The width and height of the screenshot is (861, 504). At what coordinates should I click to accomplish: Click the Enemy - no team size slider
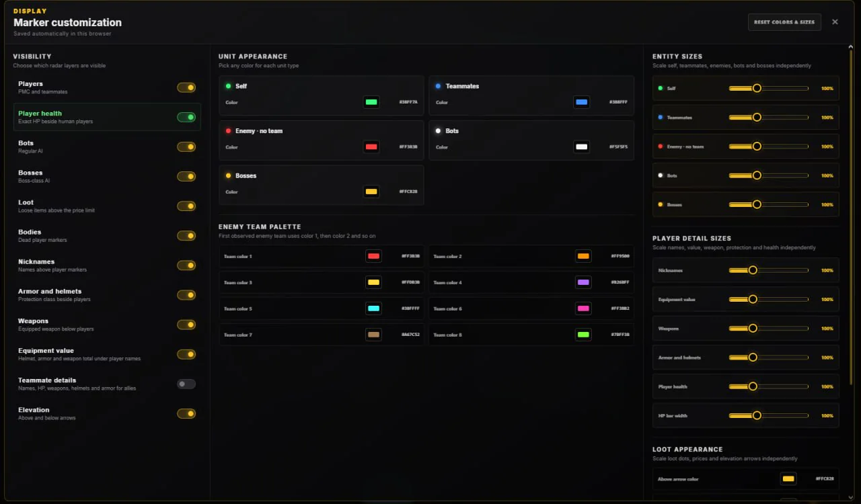pyautogui.click(x=769, y=146)
